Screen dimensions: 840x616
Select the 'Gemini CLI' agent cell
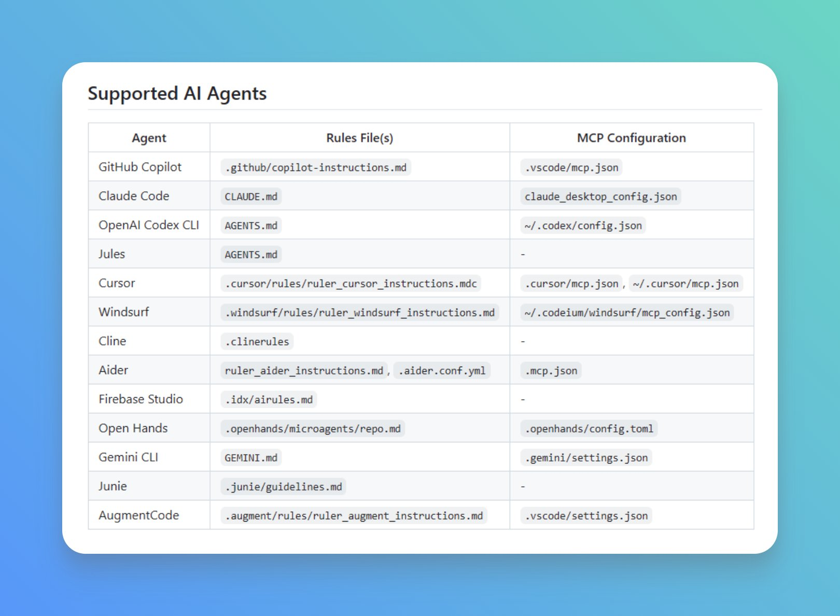click(x=149, y=457)
